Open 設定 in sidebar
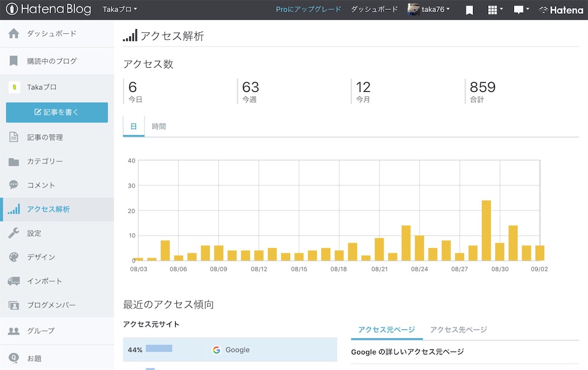Viewport: 588px width, 370px height. click(x=34, y=233)
